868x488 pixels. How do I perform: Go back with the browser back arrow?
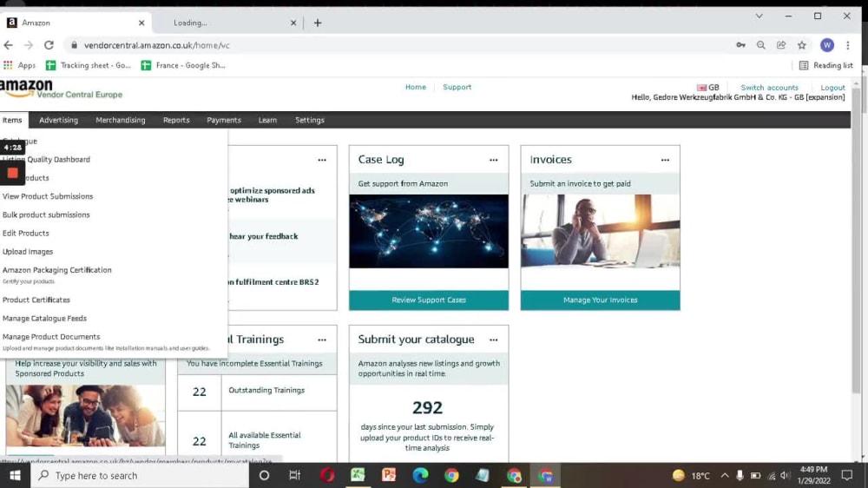click(x=9, y=45)
